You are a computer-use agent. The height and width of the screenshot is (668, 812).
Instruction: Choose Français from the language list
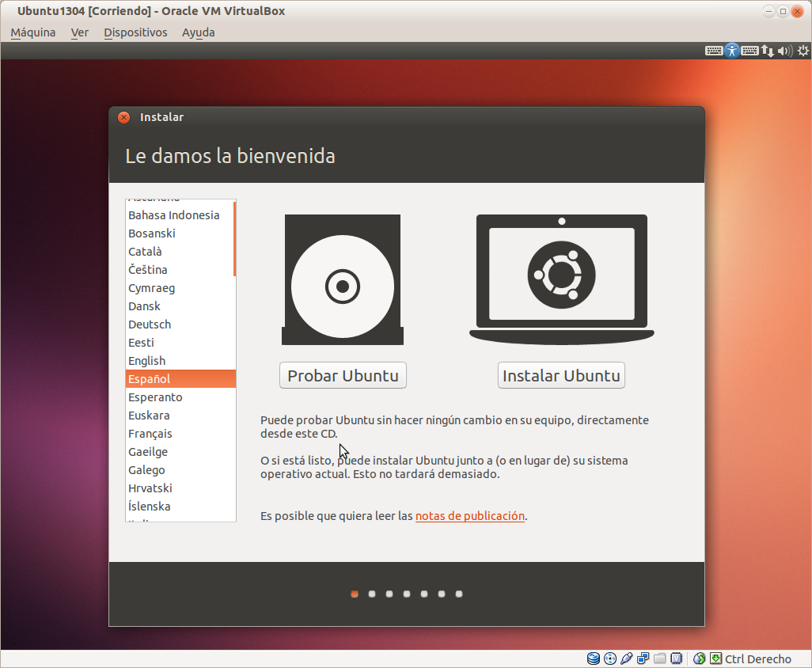pos(150,434)
